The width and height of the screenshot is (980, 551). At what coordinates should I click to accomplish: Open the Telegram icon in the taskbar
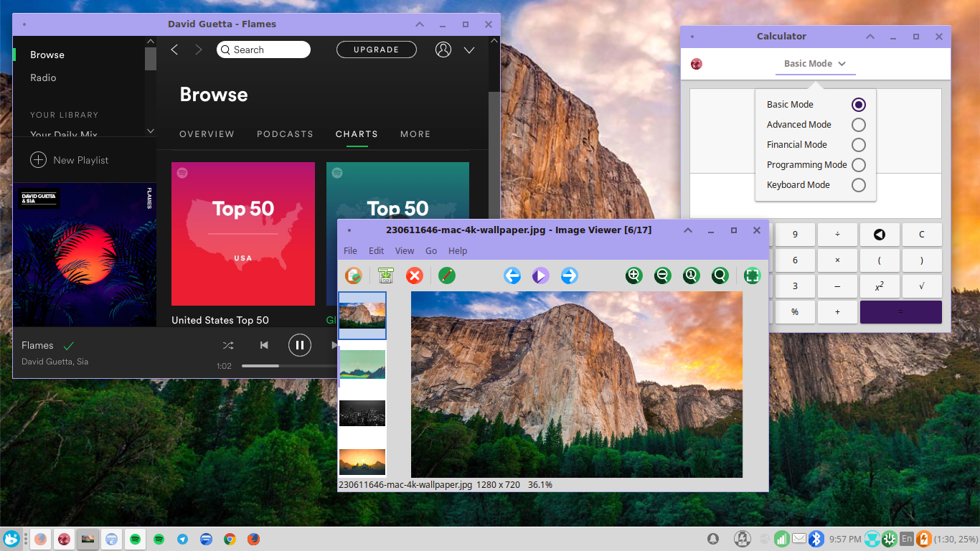pyautogui.click(x=182, y=539)
